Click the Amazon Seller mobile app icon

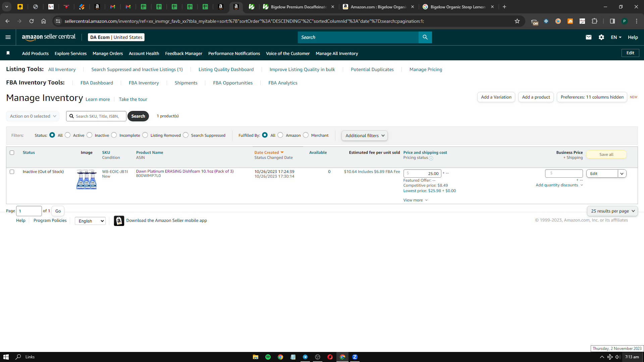pyautogui.click(x=119, y=221)
